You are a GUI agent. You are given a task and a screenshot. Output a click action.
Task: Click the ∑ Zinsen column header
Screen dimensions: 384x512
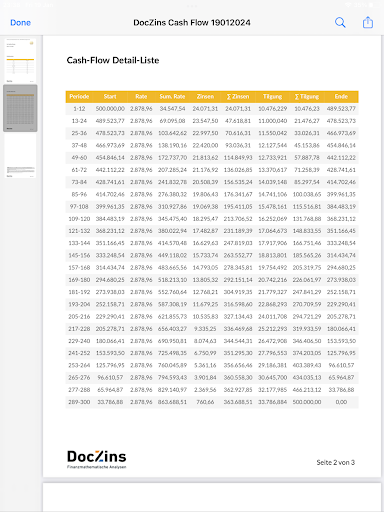point(238,97)
